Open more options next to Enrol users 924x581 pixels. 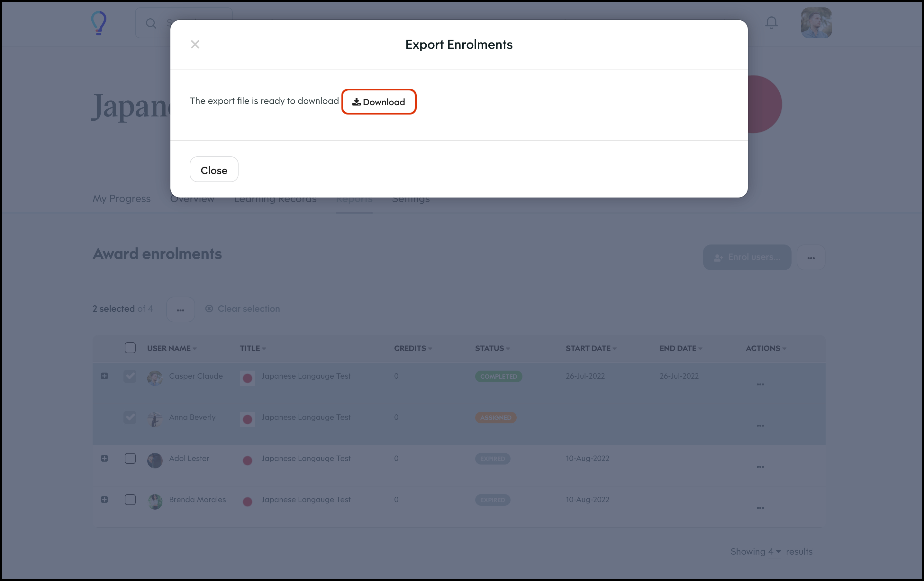pyautogui.click(x=811, y=258)
